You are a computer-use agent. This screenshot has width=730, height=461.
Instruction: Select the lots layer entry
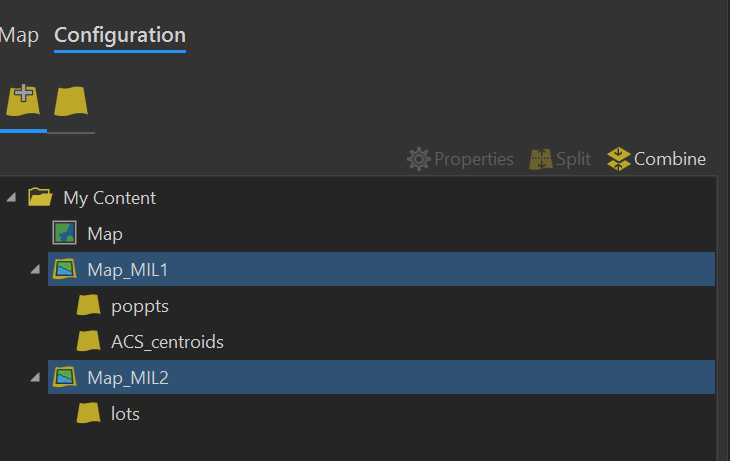pos(125,414)
